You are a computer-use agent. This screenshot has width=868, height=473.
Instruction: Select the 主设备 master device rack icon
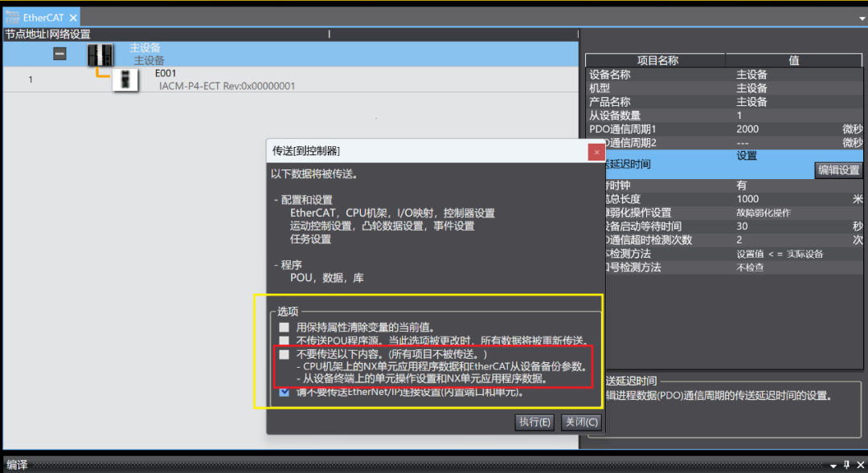(98, 54)
